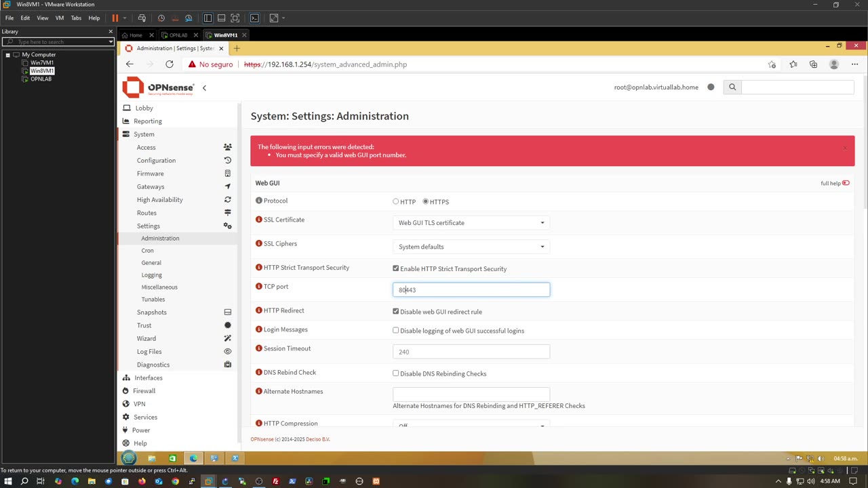
Task: Open the browser more options menu
Action: 854,64
